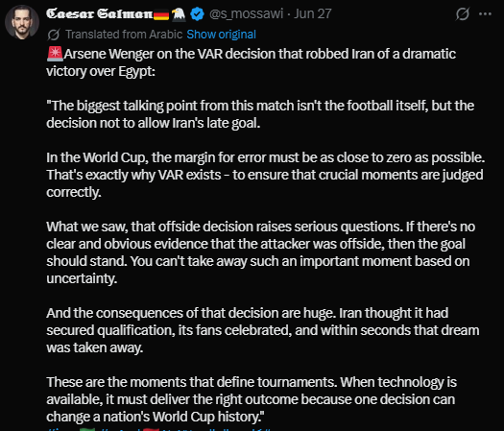
Task: Click the paragraph starting What we saw
Action: (x=261, y=252)
